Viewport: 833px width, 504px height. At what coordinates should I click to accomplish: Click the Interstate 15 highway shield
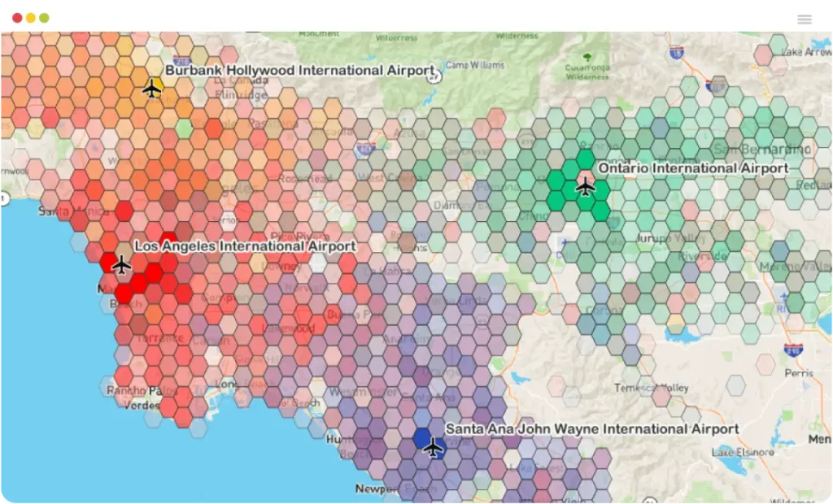676,53
